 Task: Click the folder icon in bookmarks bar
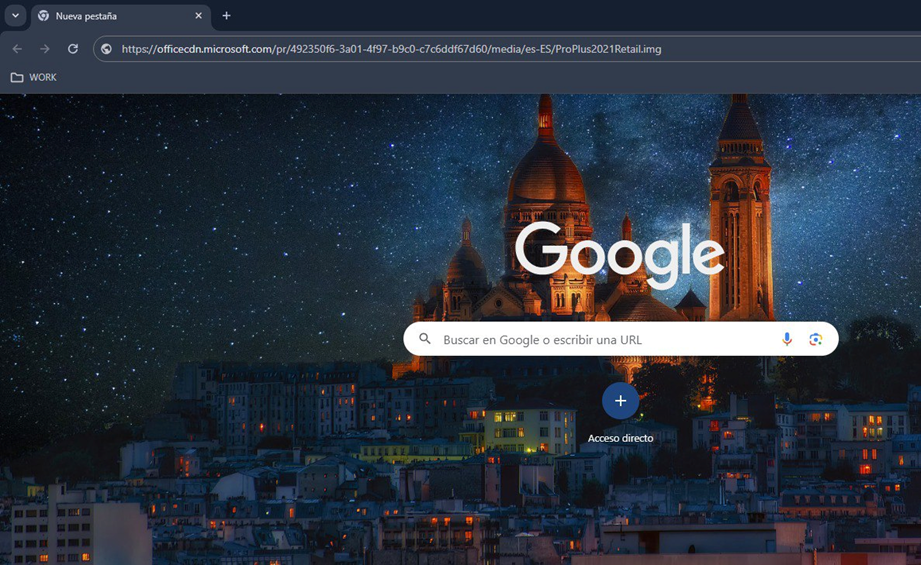pyautogui.click(x=16, y=77)
